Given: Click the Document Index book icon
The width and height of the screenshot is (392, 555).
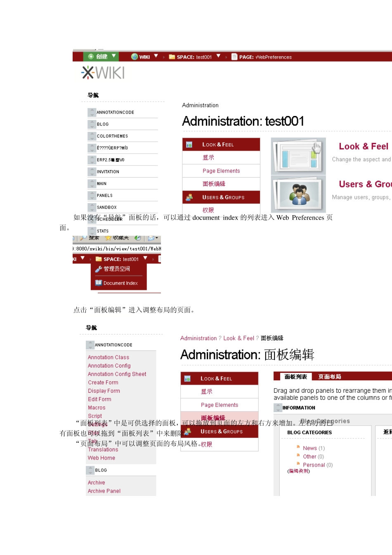Looking at the screenshot, I should (99, 283).
